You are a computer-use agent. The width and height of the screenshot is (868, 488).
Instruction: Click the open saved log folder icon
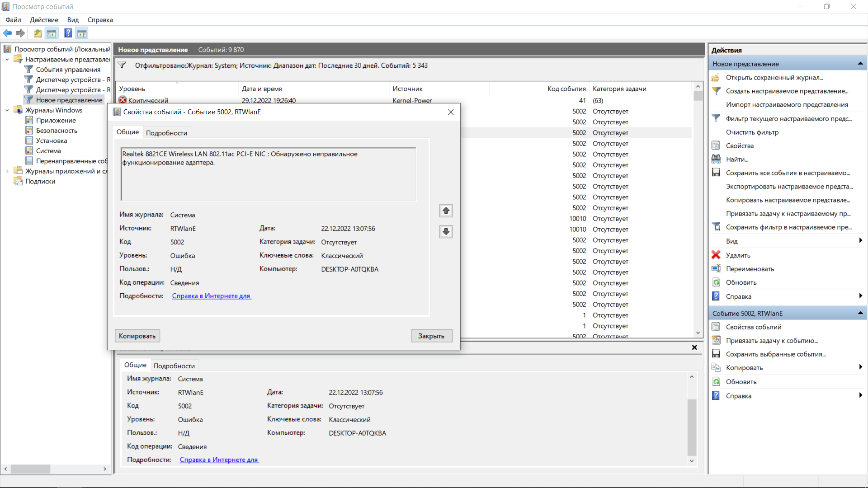coord(716,77)
